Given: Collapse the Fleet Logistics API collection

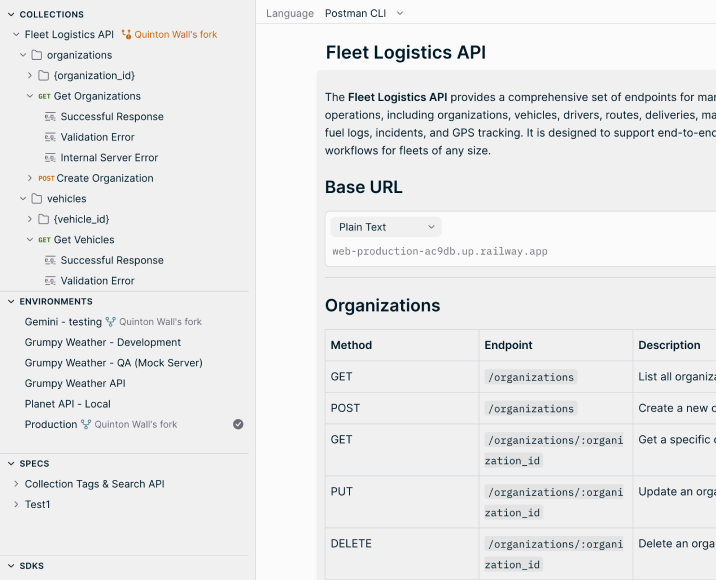Looking at the screenshot, I should 16,35.
